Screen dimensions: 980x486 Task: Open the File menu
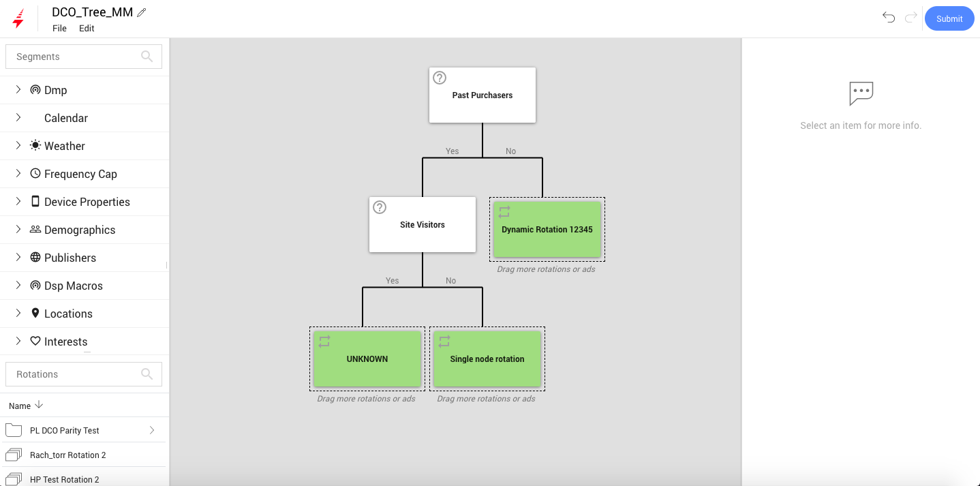click(x=59, y=28)
